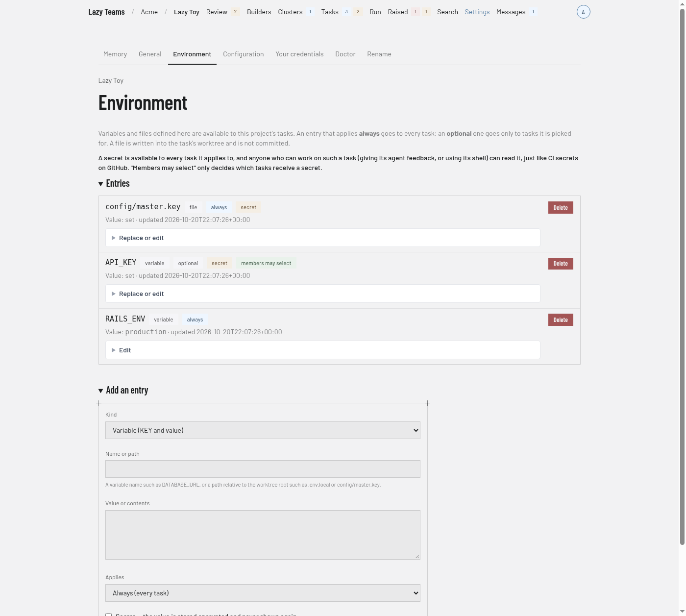Expand Replace or edit for config/master.key
This screenshot has height=616, width=686.
pyautogui.click(x=322, y=238)
